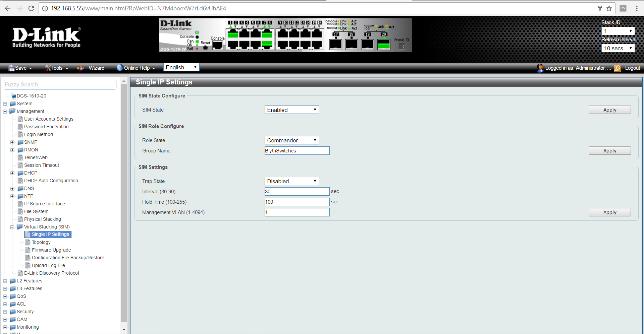Click the Tools wrench icon

click(x=48, y=68)
